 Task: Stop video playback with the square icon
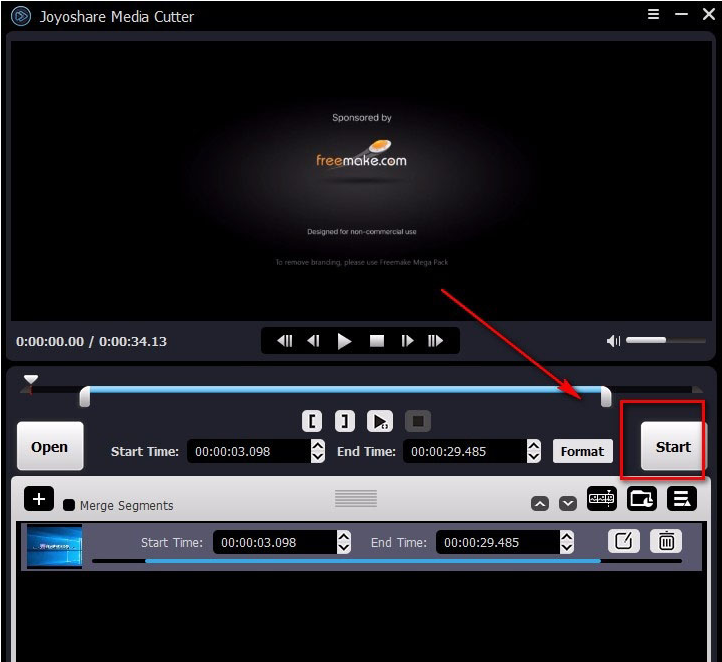pos(377,341)
